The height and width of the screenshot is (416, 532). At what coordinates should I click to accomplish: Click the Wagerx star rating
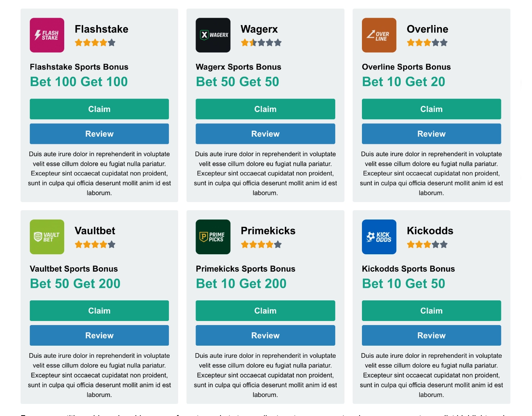(261, 42)
